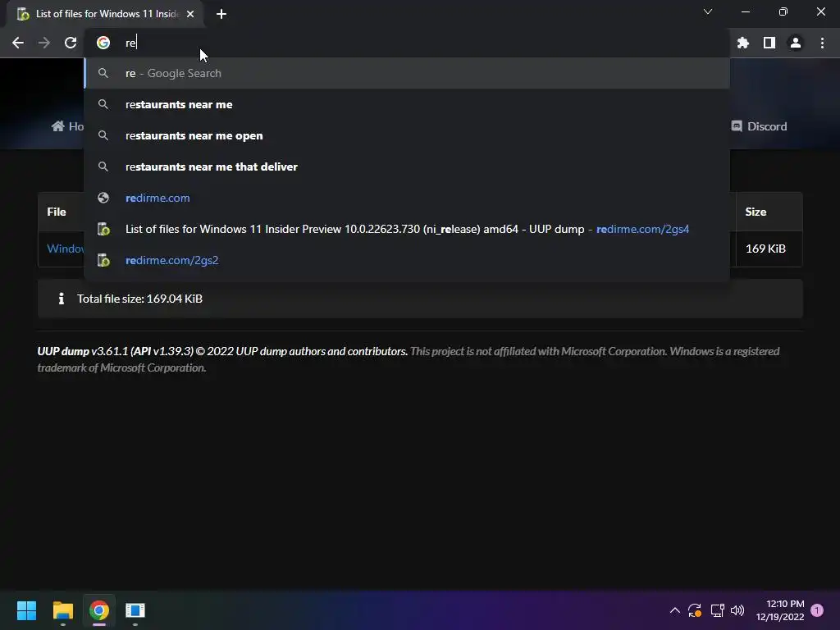
Task: Reload the current page
Action: (x=71, y=43)
